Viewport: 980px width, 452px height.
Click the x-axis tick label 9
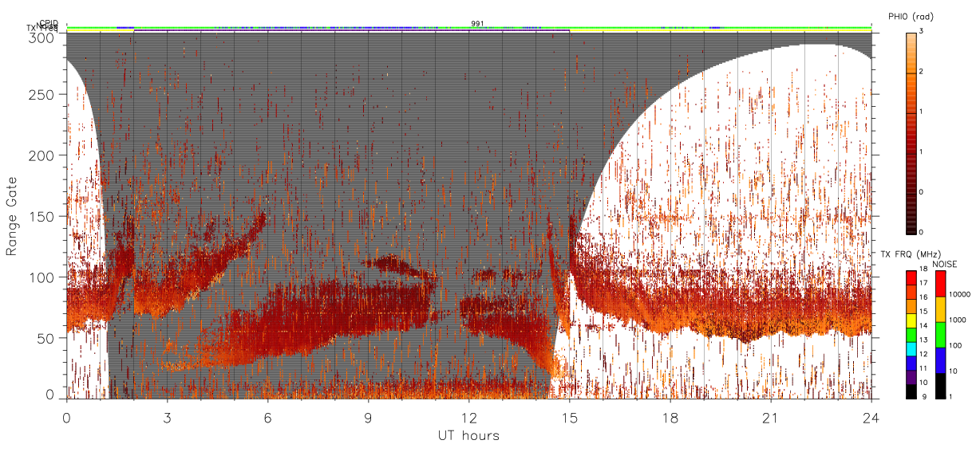point(368,418)
